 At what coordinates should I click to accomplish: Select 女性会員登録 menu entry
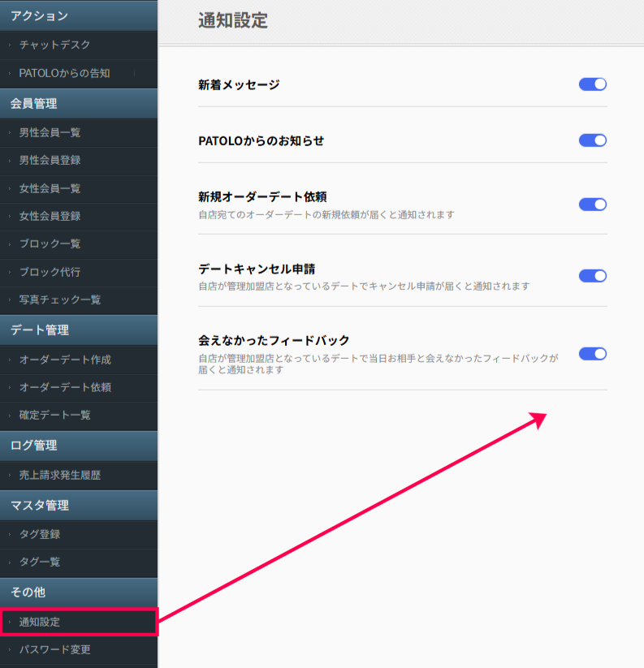(50, 216)
